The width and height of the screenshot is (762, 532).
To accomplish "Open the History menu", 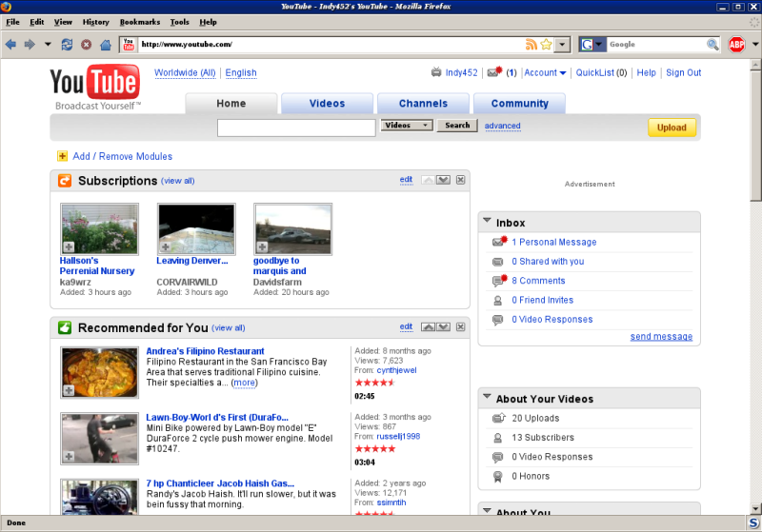I will (x=96, y=22).
